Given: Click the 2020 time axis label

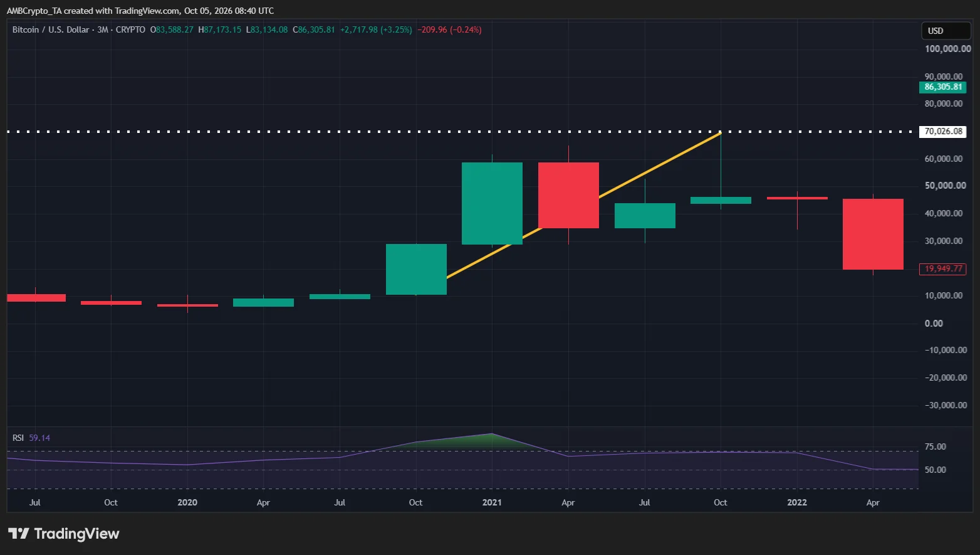Looking at the screenshot, I should pos(187,502).
